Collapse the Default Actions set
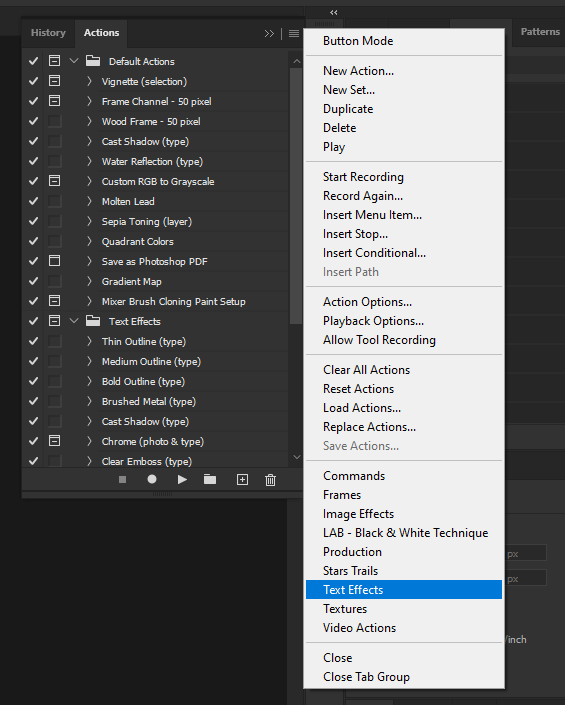The image size is (565, 705). (x=74, y=61)
